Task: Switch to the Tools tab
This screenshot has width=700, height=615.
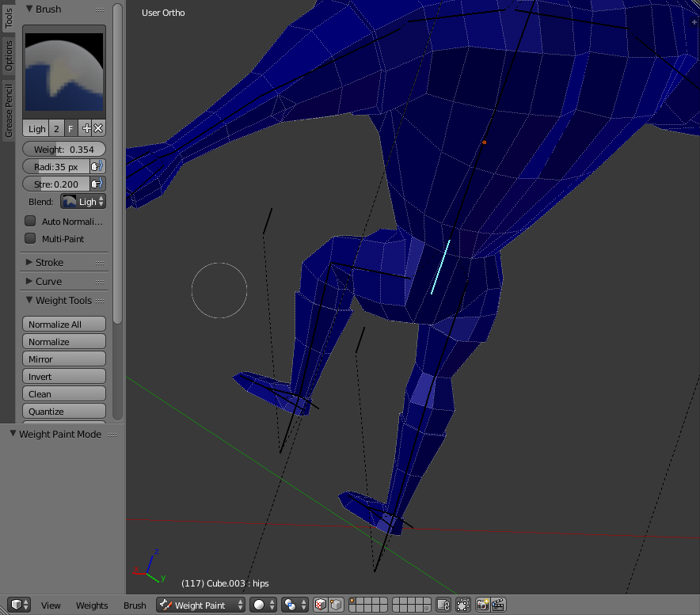Action: click(x=9, y=18)
